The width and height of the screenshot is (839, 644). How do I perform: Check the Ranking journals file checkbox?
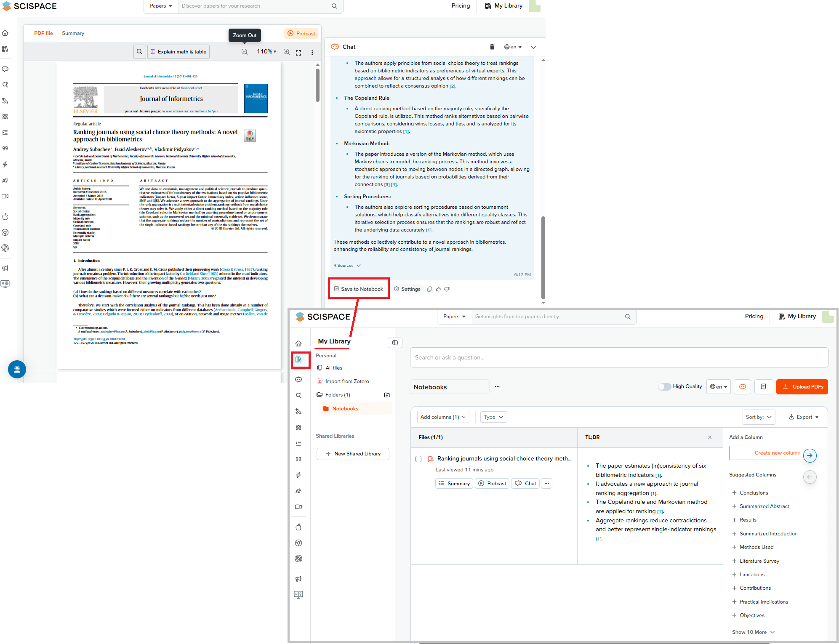[418, 459]
